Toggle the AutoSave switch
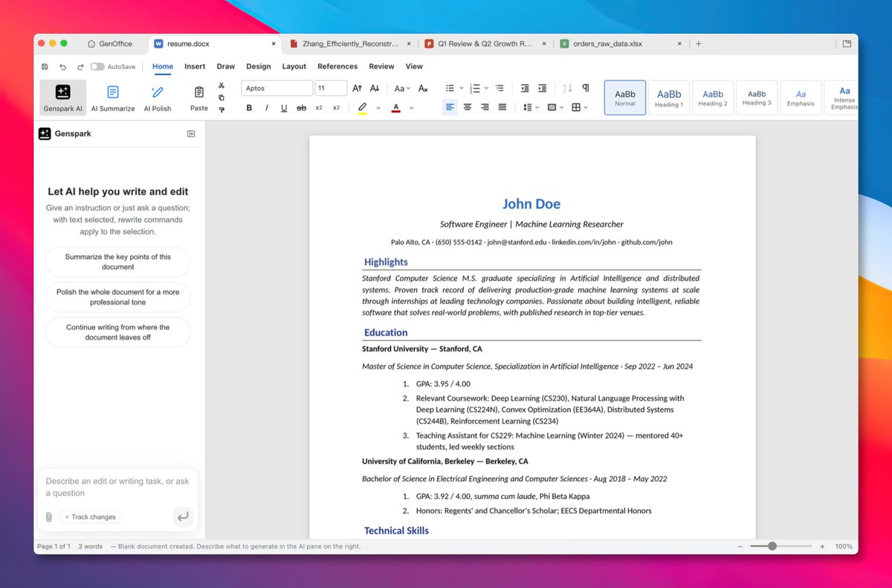 pos(97,66)
